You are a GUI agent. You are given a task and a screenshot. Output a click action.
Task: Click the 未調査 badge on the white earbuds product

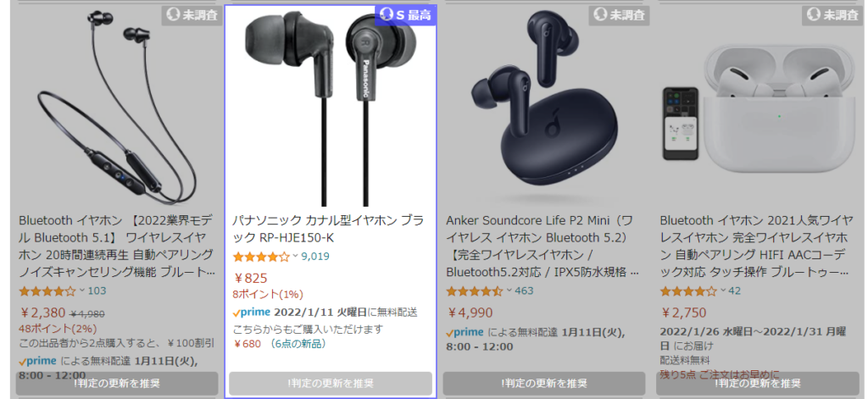832,15
